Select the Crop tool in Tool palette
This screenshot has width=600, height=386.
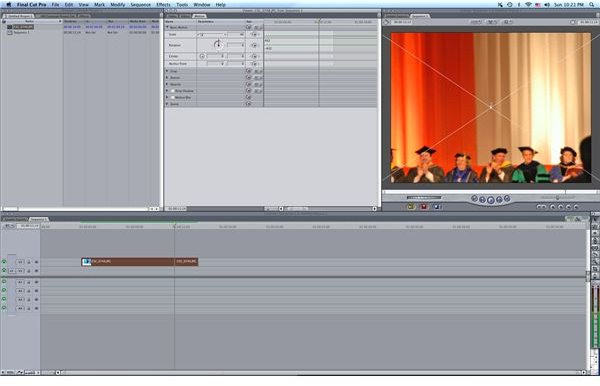(595, 269)
